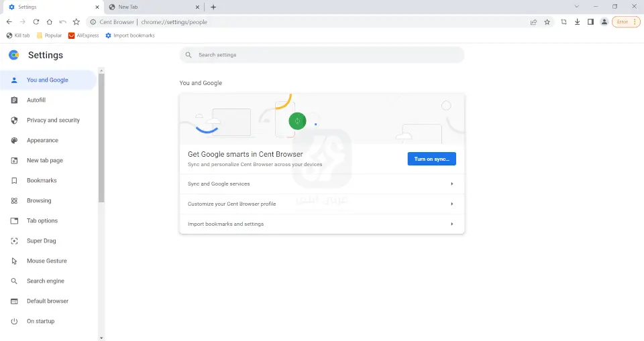
Task: Select the Settings tab
Action: click(x=54, y=7)
